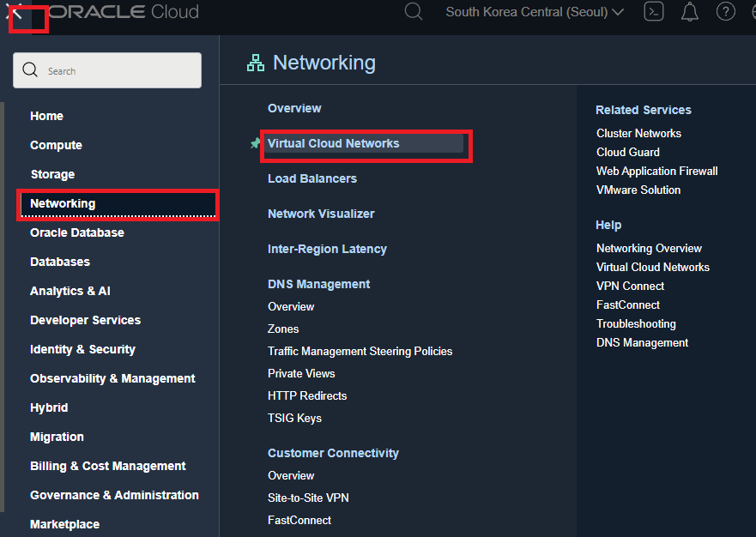756x537 pixels.
Task: Open Network Visualizer
Action: (321, 214)
